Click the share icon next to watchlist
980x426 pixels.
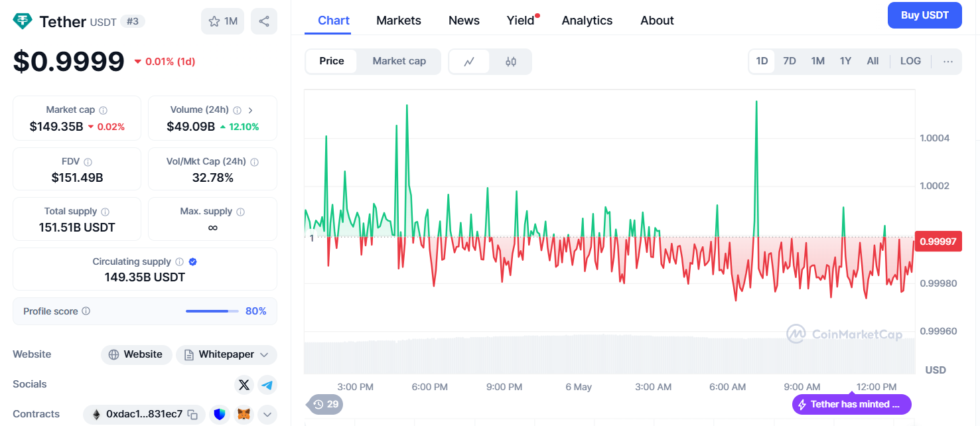[264, 21]
